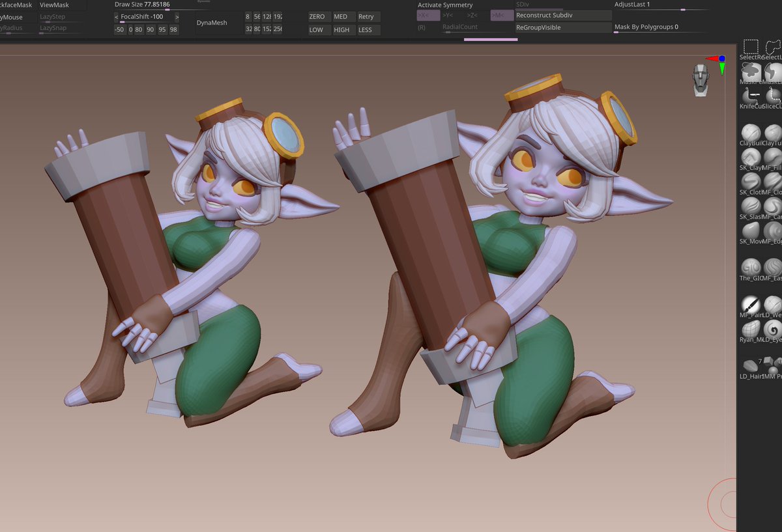Set FocalShift preset to 98
The image size is (782, 532).
pyautogui.click(x=173, y=30)
